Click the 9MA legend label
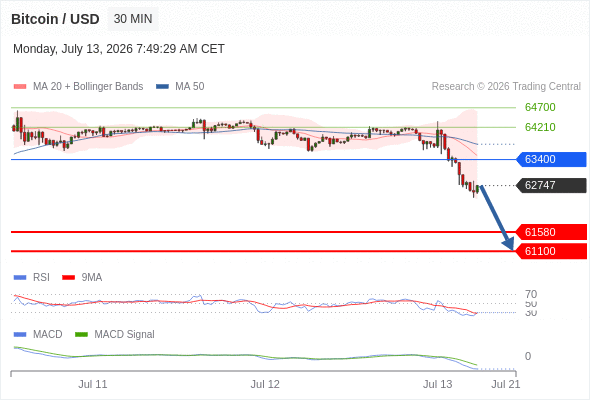 [92, 277]
